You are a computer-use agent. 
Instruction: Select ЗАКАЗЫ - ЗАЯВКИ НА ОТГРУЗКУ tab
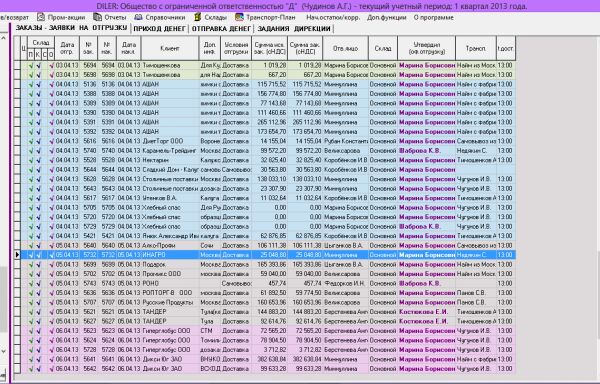tap(71, 28)
